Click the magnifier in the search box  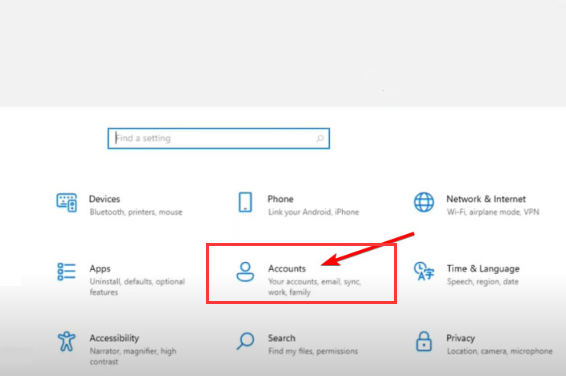click(320, 138)
